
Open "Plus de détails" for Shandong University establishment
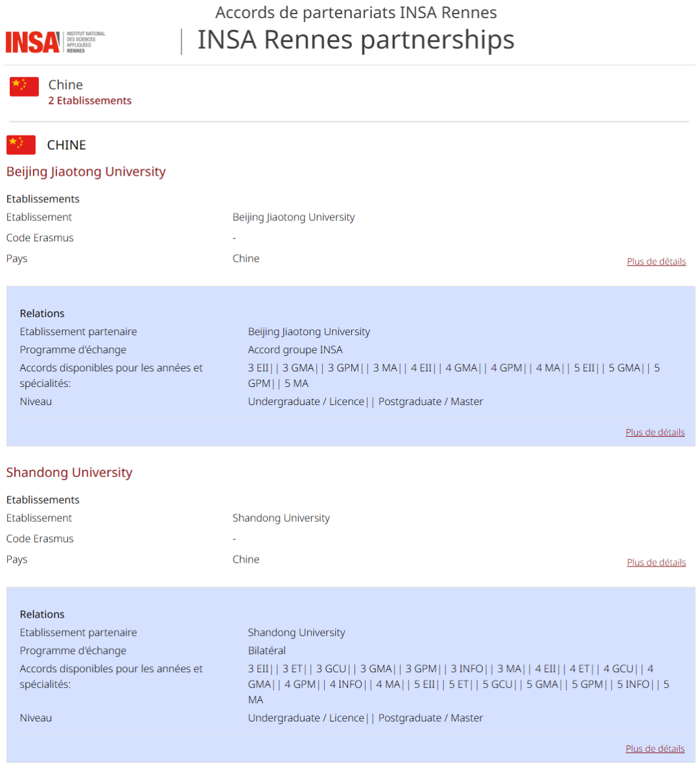tap(656, 563)
